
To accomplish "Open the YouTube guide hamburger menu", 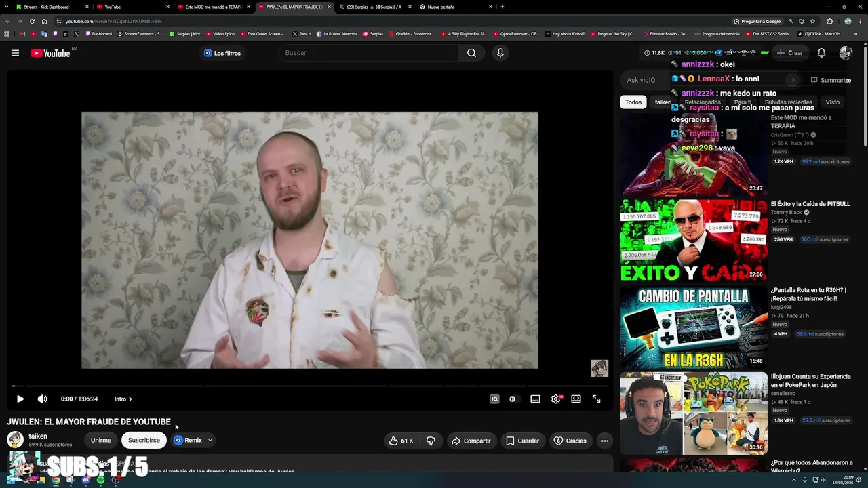I will click(15, 53).
